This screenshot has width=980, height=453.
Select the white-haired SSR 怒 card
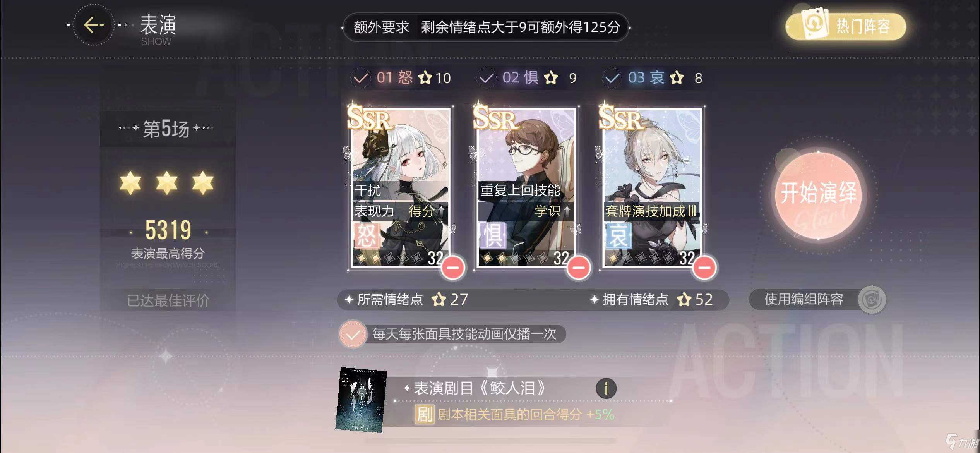400,187
